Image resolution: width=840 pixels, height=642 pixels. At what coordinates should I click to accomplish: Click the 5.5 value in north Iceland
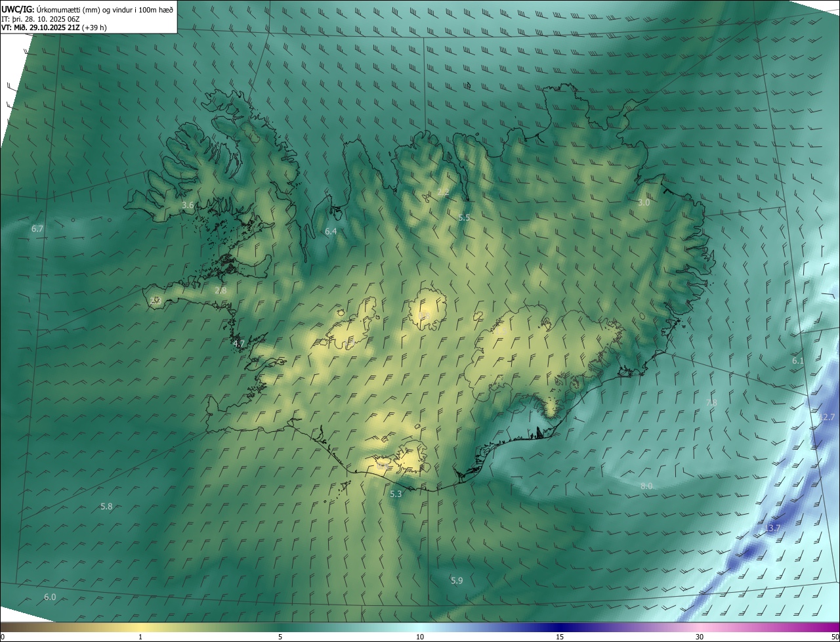coord(464,217)
